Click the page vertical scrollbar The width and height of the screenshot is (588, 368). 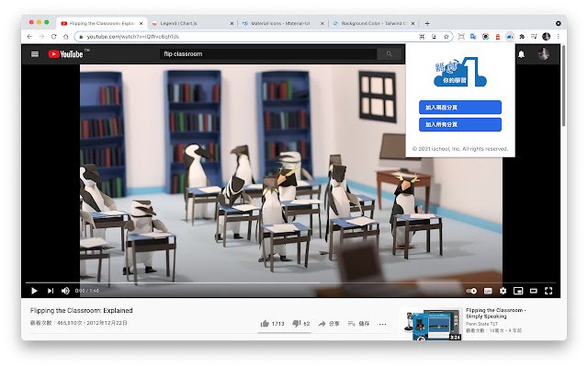563,86
